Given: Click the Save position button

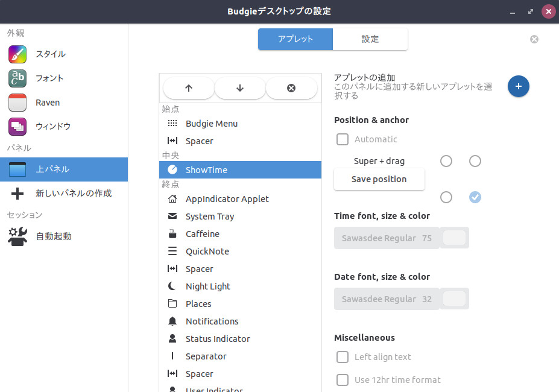Looking at the screenshot, I should (379, 179).
